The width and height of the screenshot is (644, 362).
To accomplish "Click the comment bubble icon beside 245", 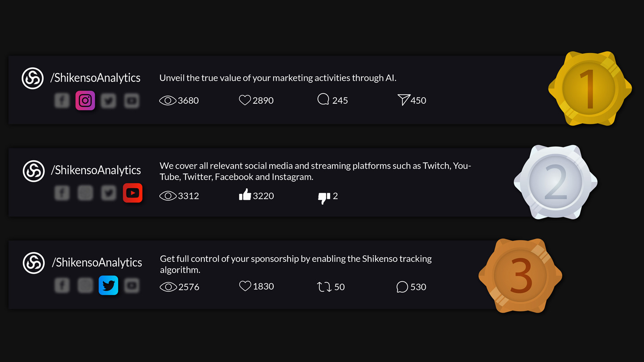I will tap(323, 99).
